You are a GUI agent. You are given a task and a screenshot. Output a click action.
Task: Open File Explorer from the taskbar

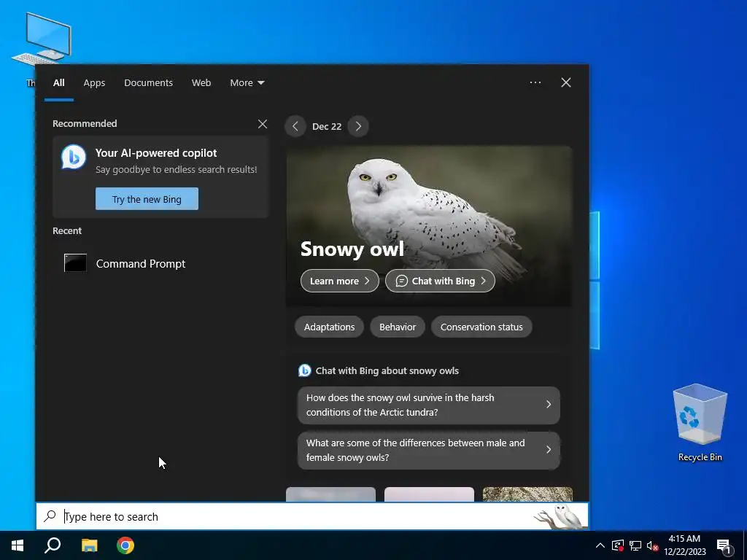89,545
